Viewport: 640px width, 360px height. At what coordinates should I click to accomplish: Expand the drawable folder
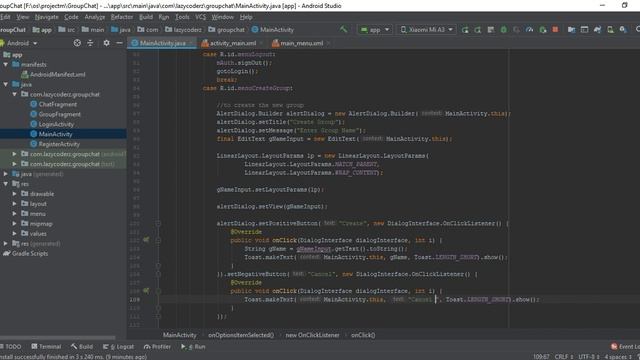pyautogui.click(x=15, y=193)
